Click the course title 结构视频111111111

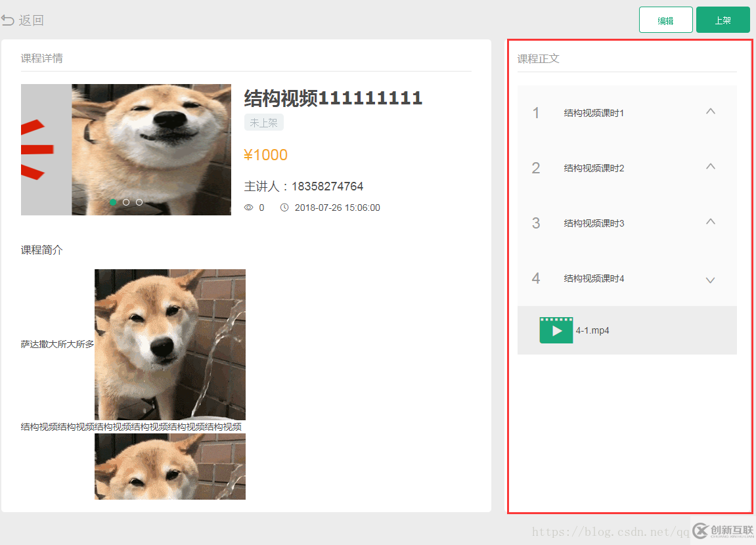point(333,98)
